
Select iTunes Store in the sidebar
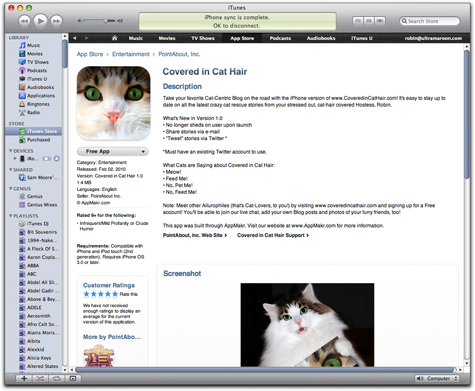tap(33, 131)
